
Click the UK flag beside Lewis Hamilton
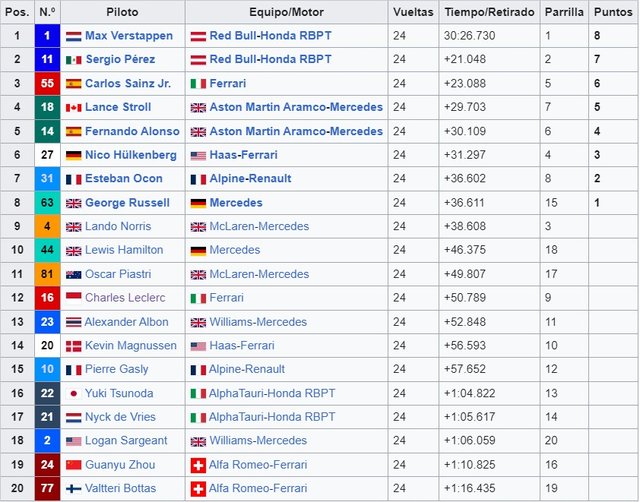coord(73,251)
